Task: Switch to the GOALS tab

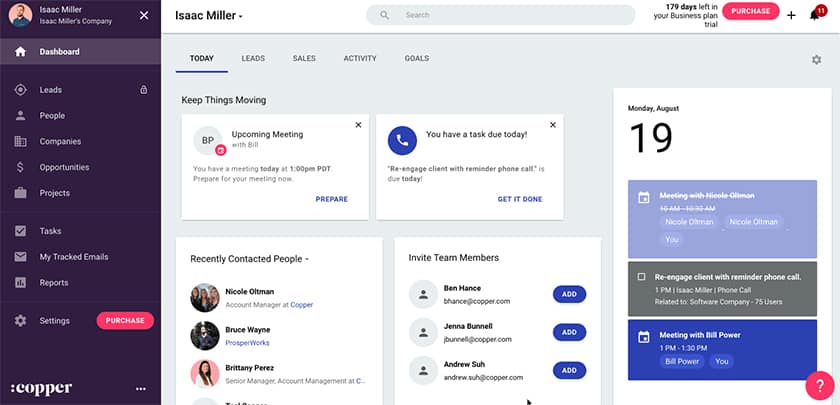Action: tap(417, 58)
